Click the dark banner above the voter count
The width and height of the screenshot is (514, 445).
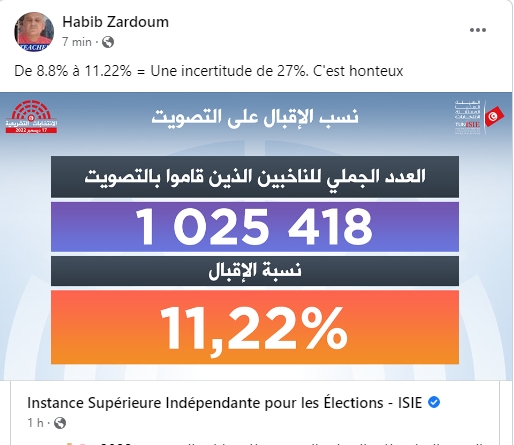255,177
